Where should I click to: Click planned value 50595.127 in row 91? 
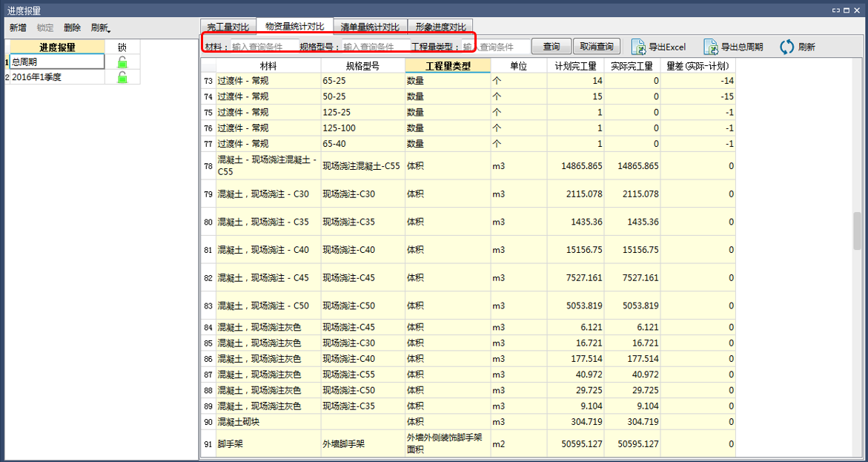[576, 443]
